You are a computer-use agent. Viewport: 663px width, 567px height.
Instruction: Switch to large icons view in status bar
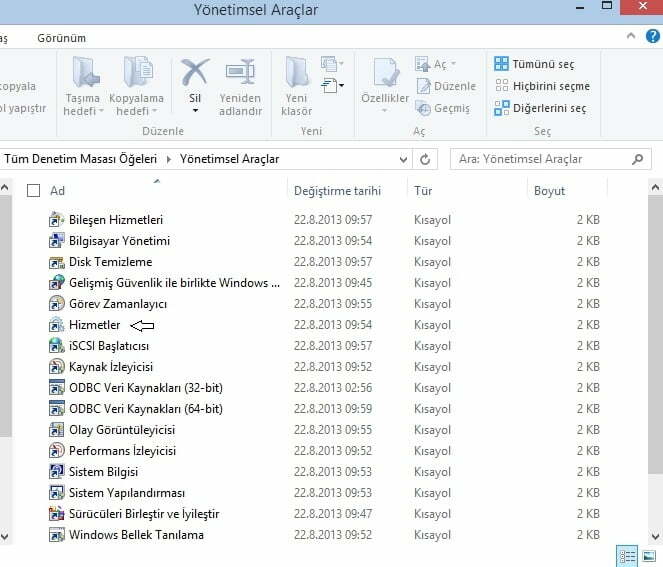coord(649,556)
